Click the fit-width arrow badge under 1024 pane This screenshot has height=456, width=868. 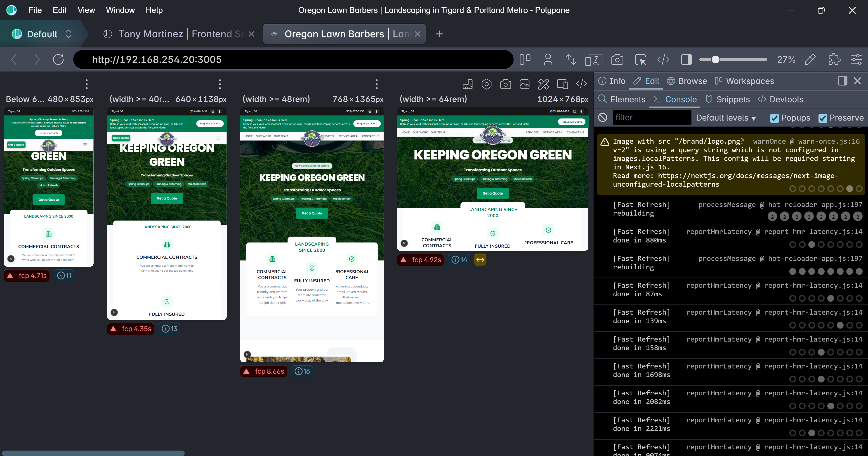[480, 260]
